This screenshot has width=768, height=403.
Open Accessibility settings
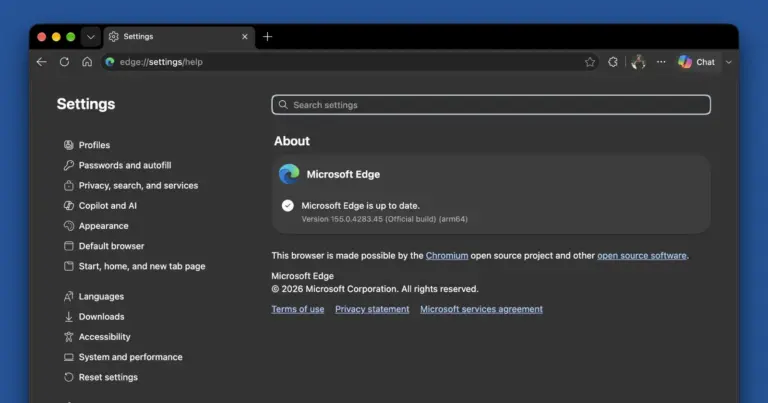point(105,337)
